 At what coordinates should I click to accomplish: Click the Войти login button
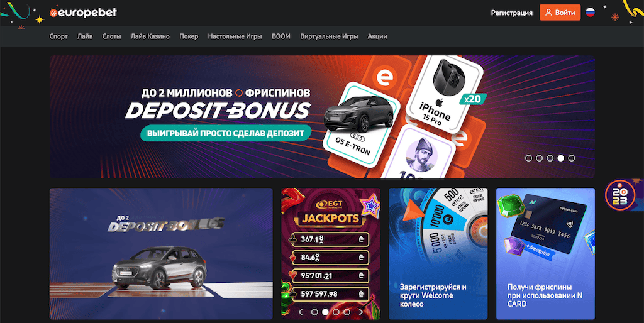[560, 13]
